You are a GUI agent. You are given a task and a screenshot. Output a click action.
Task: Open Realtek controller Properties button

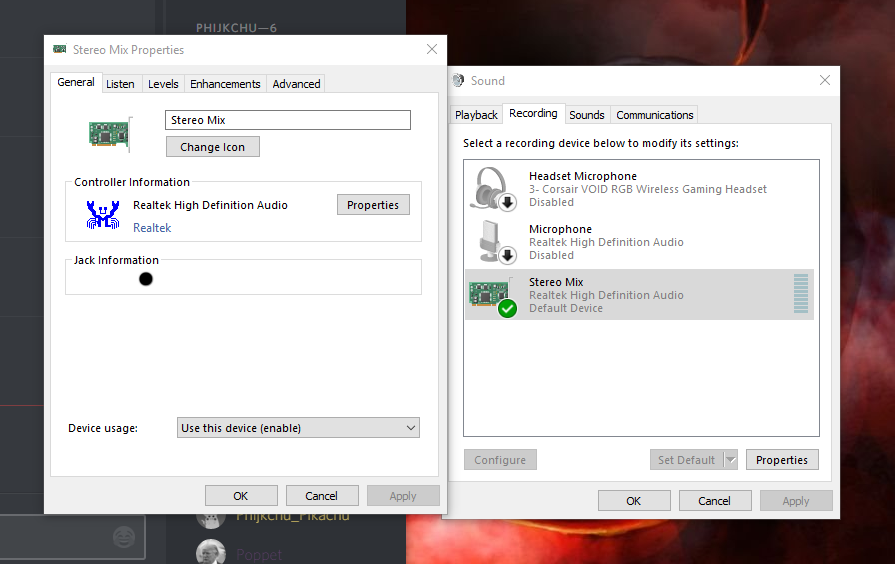(x=373, y=205)
